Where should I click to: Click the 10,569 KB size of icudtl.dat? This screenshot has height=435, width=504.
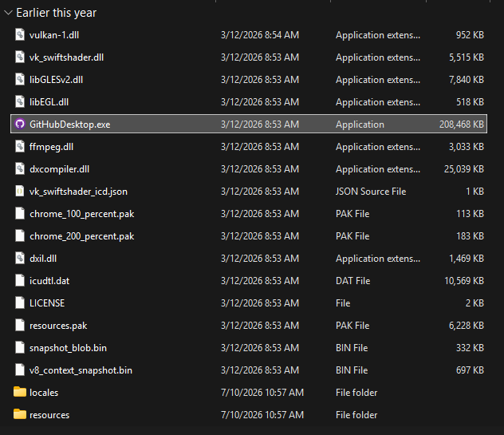(464, 281)
